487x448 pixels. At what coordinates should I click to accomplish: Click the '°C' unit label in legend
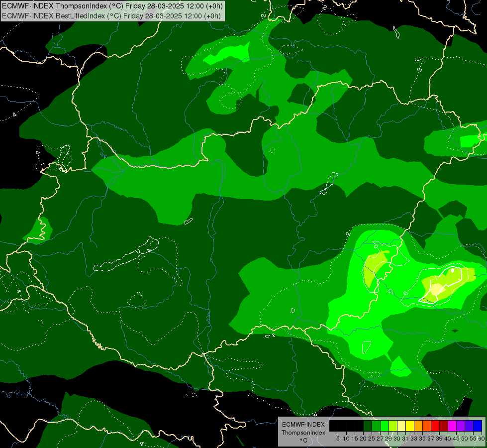[x=304, y=441]
